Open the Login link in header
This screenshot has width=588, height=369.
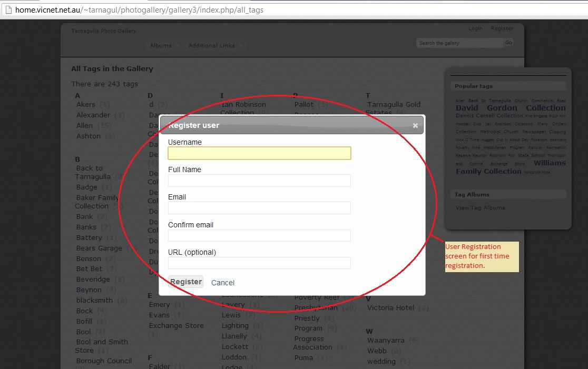(x=475, y=28)
